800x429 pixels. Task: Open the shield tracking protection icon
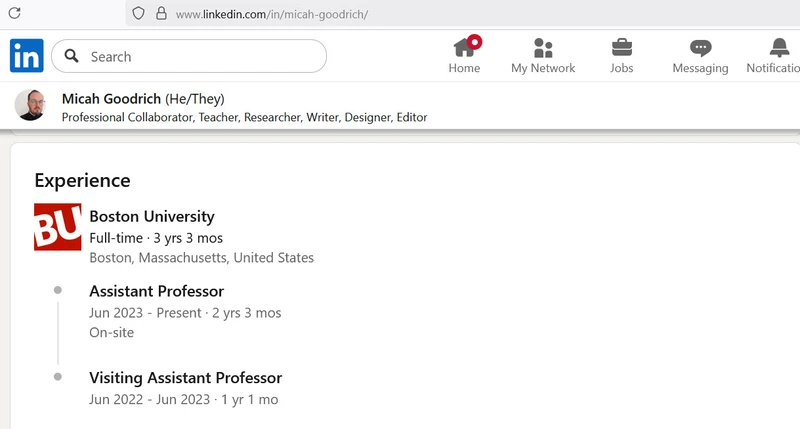point(138,14)
